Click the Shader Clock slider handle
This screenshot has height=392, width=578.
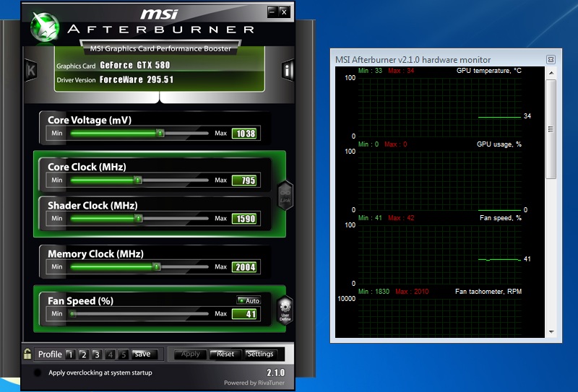tap(138, 219)
